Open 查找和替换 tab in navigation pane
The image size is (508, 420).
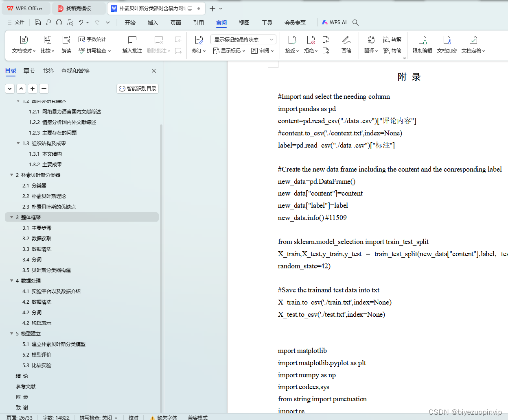(x=75, y=71)
